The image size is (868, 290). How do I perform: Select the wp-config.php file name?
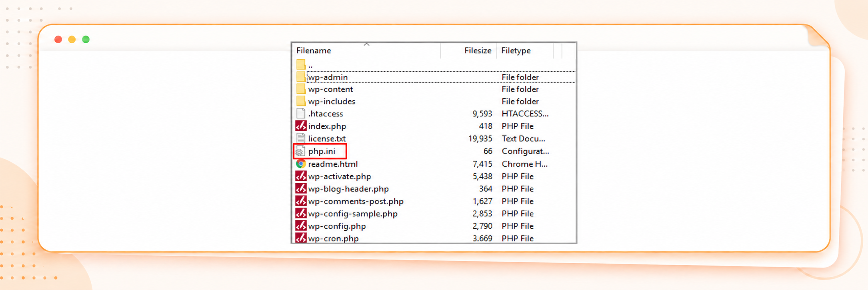pyautogui.click(x=337, y=226)
